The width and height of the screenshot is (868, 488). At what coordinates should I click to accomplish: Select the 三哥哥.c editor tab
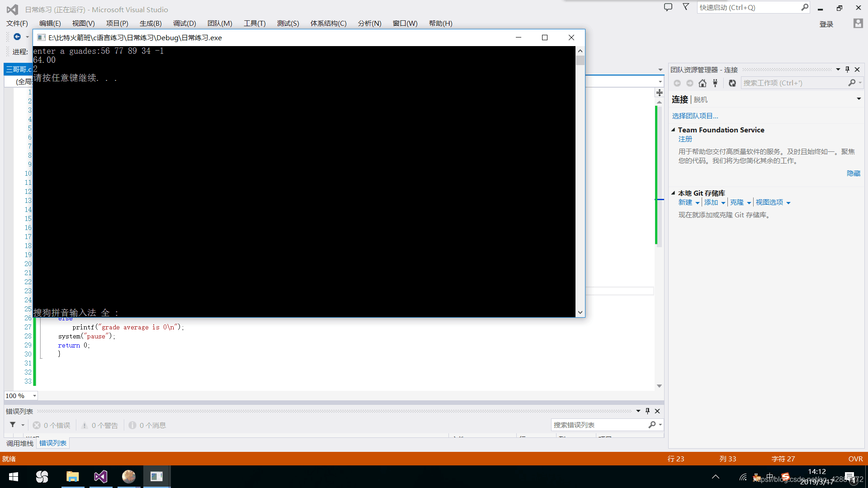pyautogui.click(x=18, y=69)
